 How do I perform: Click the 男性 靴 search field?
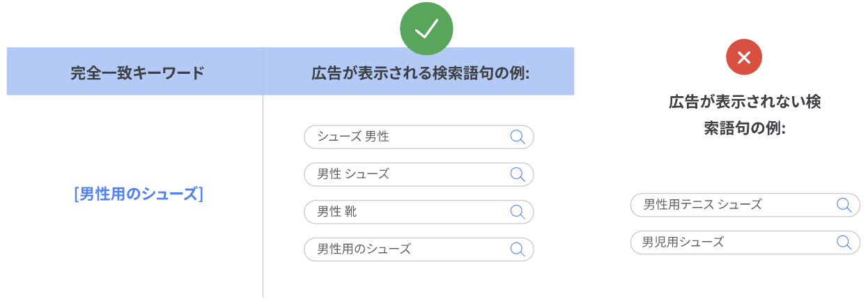419,212
